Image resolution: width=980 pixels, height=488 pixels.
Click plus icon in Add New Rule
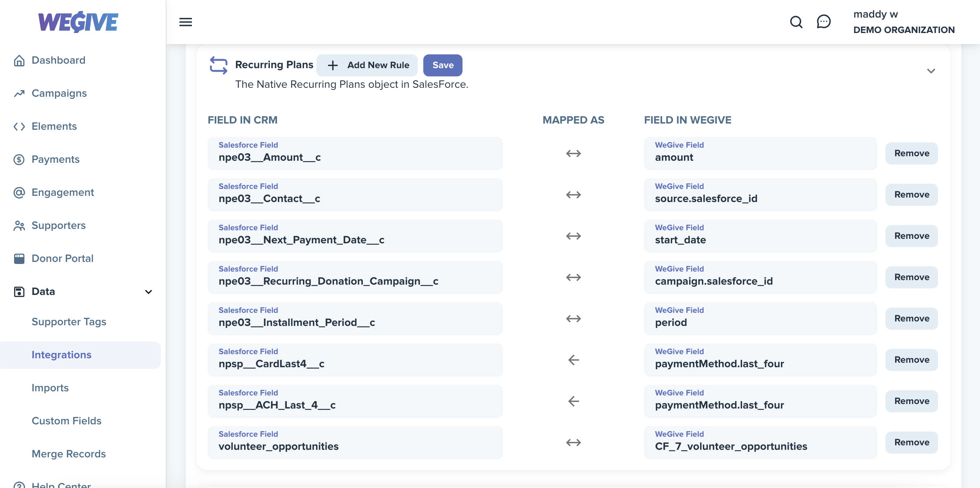click(x=333, y=65)
